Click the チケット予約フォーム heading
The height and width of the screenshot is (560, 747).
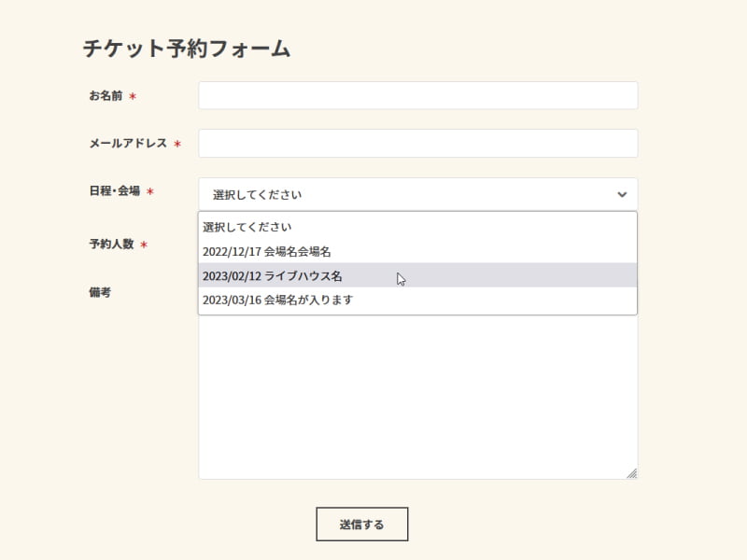click(x=186, y=49)
